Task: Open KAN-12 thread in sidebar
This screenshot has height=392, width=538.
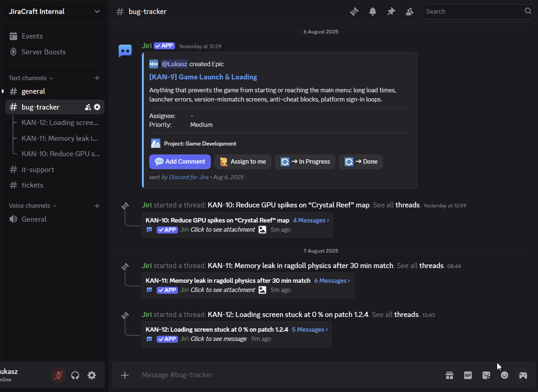Action: (x=60, y=122)
